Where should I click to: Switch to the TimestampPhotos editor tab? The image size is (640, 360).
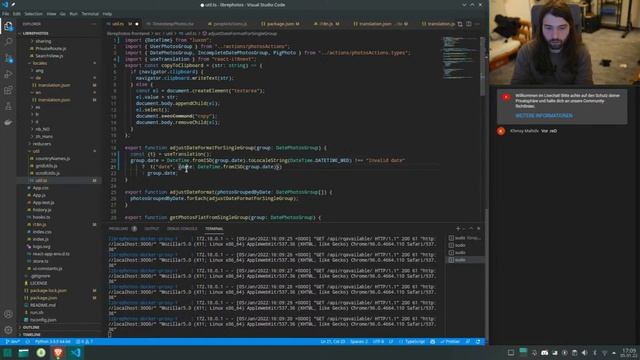coord(172,24)
